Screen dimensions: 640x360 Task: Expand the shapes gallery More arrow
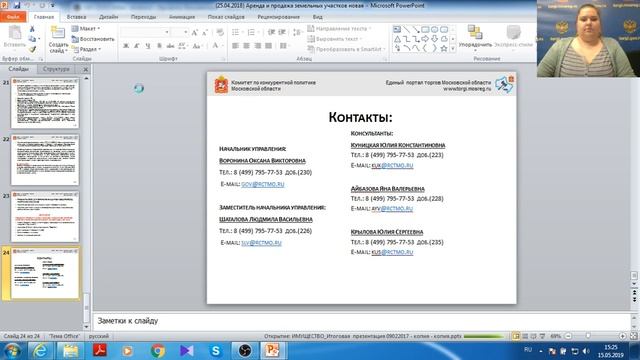(453, 49)
